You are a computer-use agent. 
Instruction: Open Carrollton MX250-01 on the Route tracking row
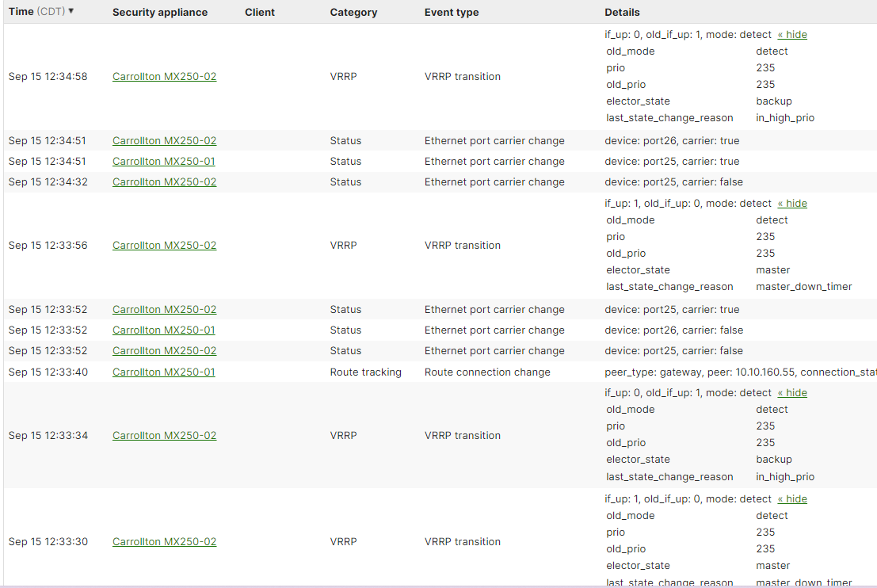tap(164, 372)
